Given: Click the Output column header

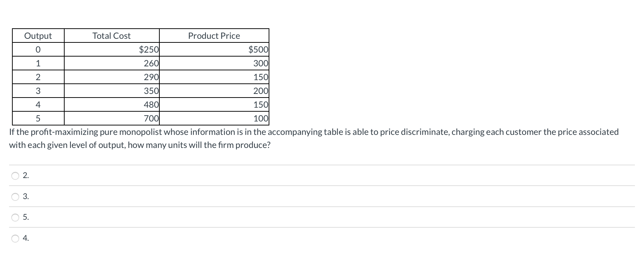Looking at the screenshot, I should click(38, 36).
